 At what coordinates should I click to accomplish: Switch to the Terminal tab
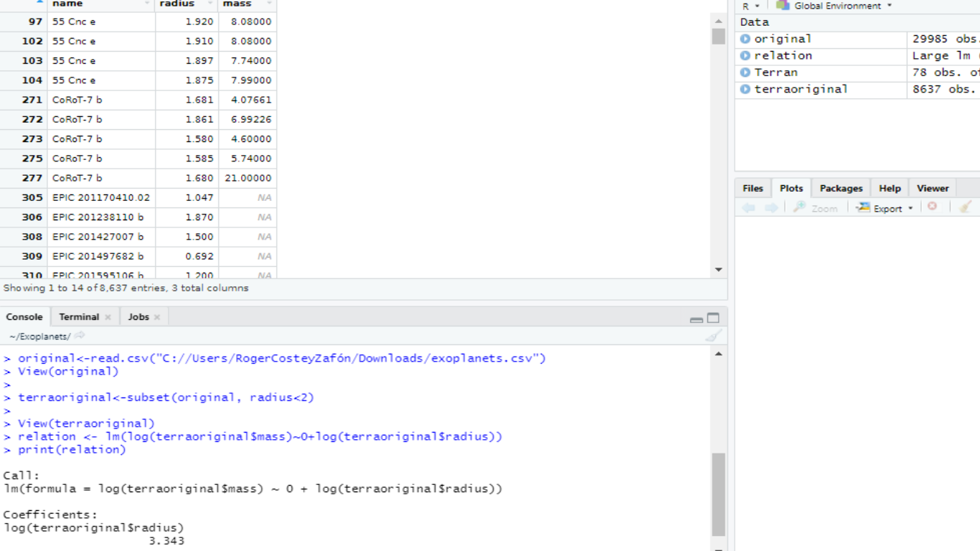(x=79, y=317)
